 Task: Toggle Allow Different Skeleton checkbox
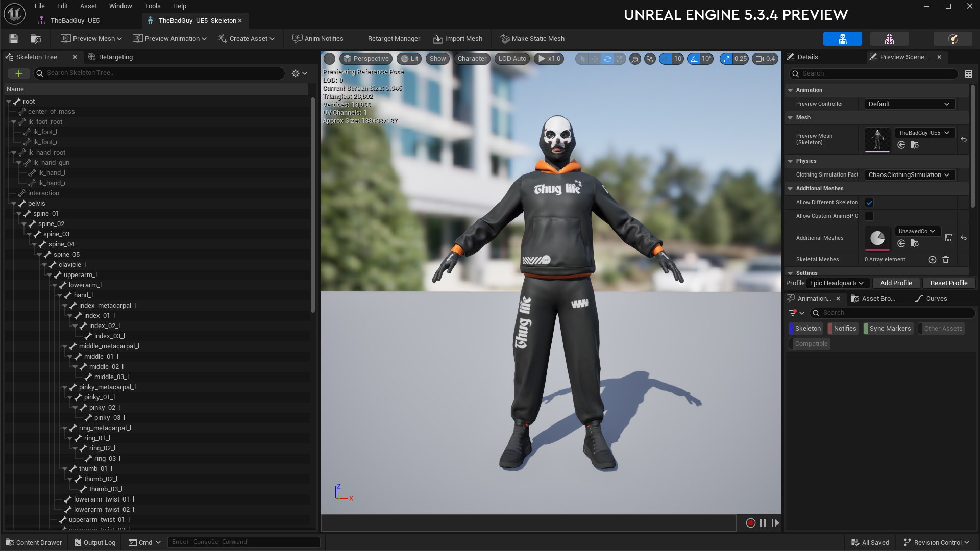869,203
